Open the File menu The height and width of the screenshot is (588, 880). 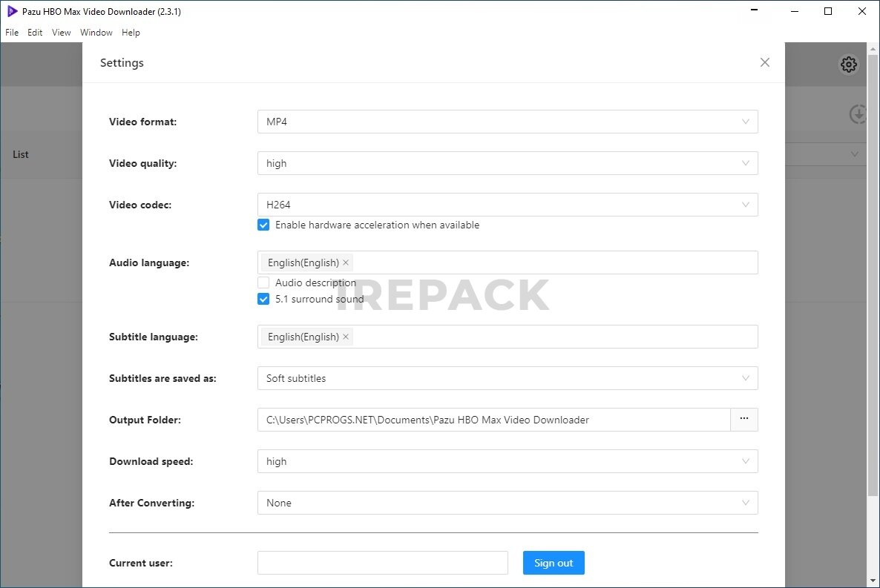point(12,33)
